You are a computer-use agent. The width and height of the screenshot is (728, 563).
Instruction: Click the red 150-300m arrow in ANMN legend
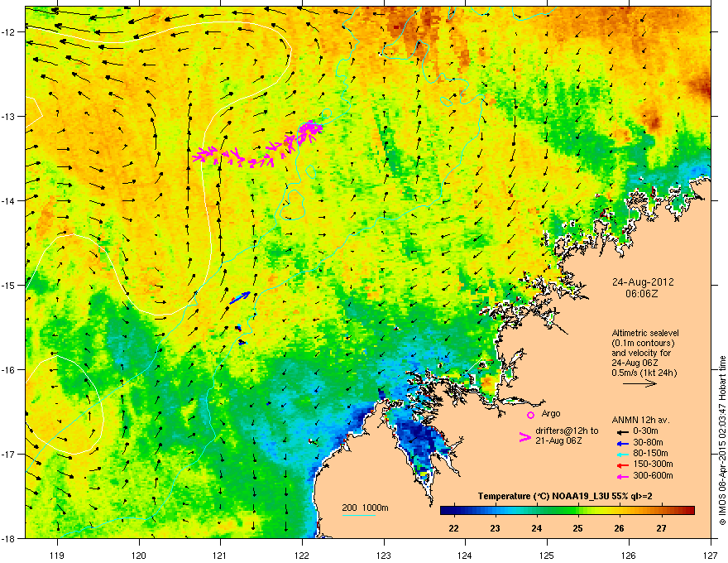click(622, 465)
